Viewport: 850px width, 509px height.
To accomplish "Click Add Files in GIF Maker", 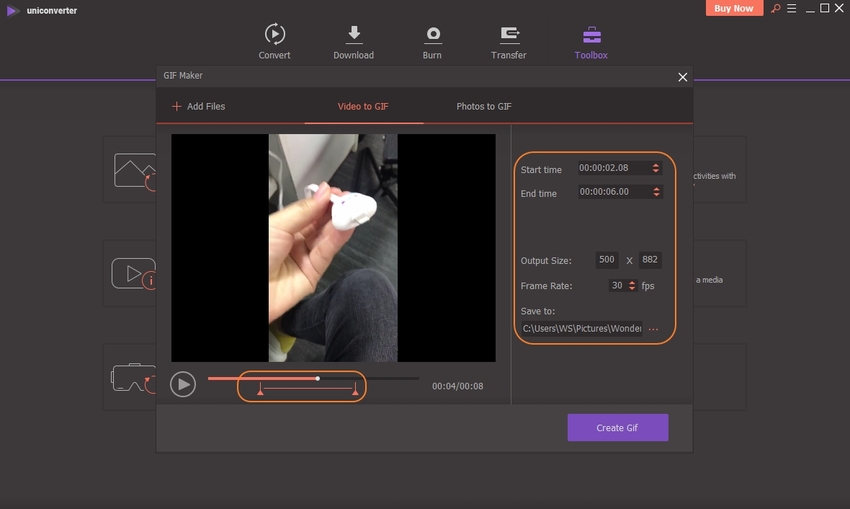I will pos(199,106).
